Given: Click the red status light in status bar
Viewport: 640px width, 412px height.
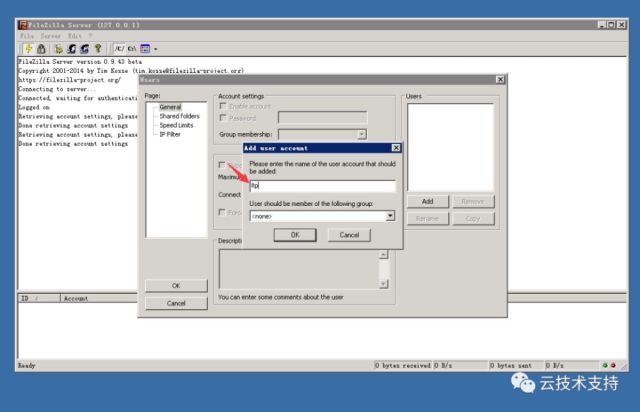Looking at the screenshot, I should [613, 365].
